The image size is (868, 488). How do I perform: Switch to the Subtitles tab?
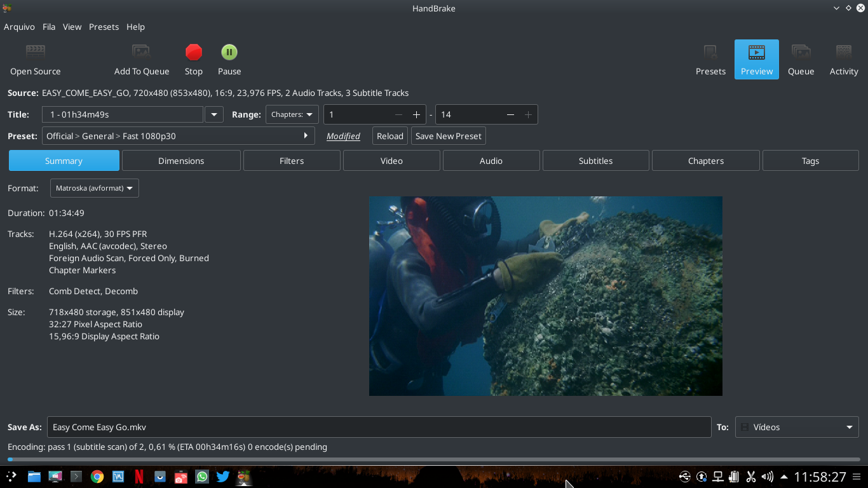pyautogui.click(x=596, y=161)
